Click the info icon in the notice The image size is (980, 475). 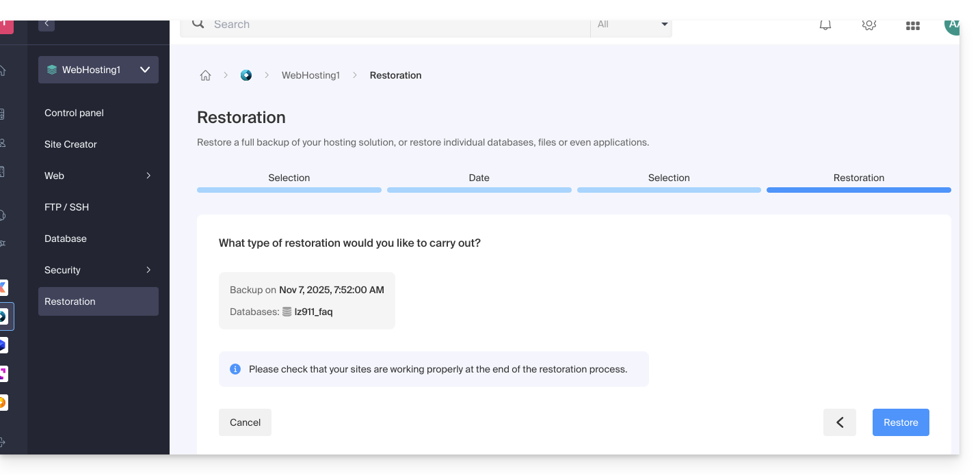tap(235, 369)
